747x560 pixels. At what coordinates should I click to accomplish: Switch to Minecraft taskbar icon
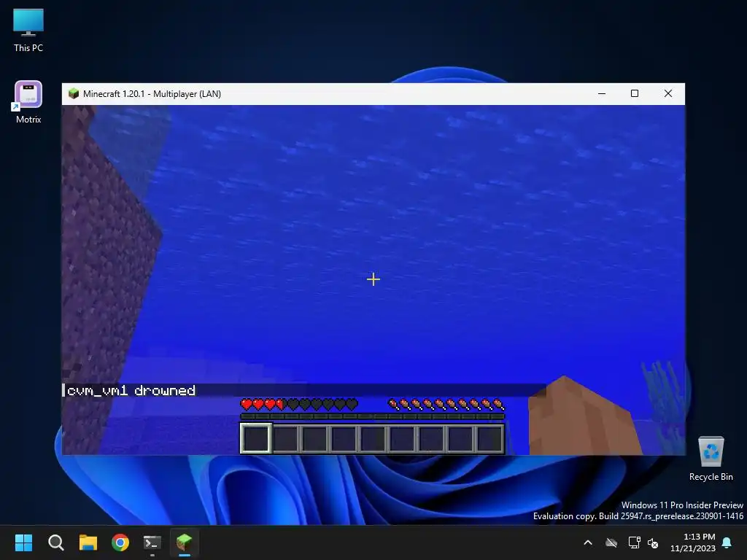tap(185, 542)
